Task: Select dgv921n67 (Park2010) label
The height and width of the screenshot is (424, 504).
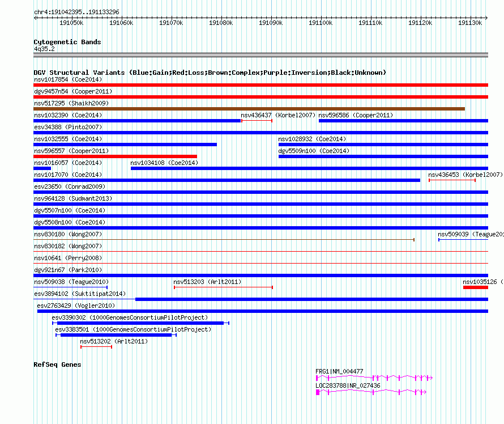Action: click(x=68, y=270)
